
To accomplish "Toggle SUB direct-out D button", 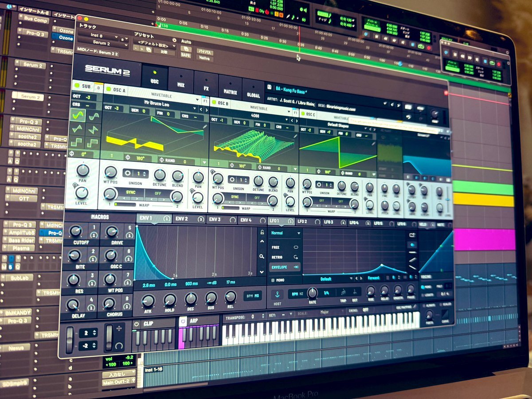I will pyautogui.click(x=98, y=87).
